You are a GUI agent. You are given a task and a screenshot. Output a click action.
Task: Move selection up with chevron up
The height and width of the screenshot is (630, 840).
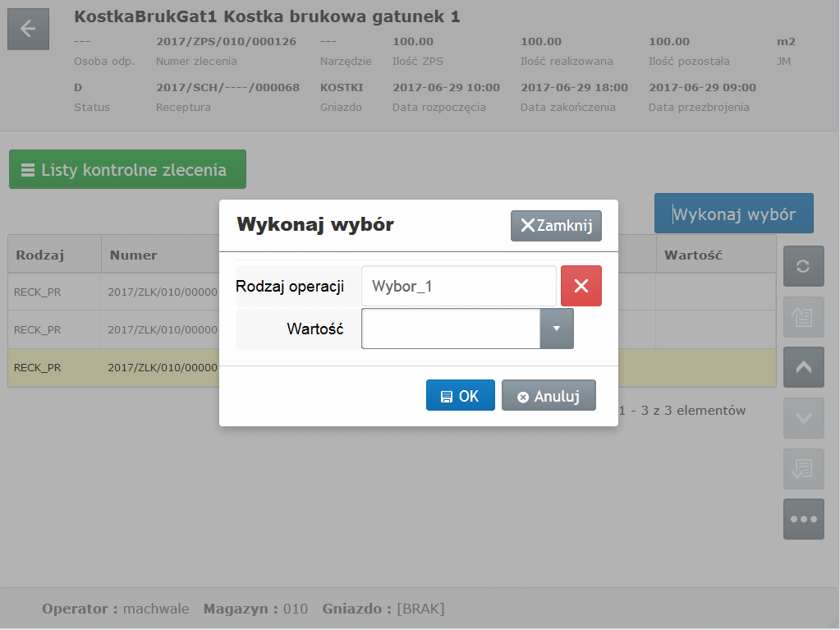click(804, 367)
